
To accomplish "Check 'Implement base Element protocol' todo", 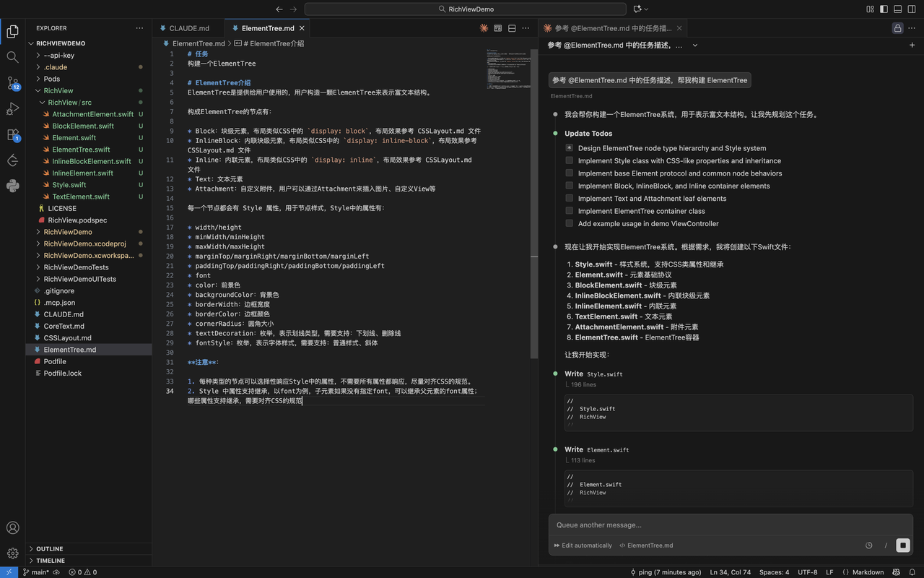I will coord(570,173).
